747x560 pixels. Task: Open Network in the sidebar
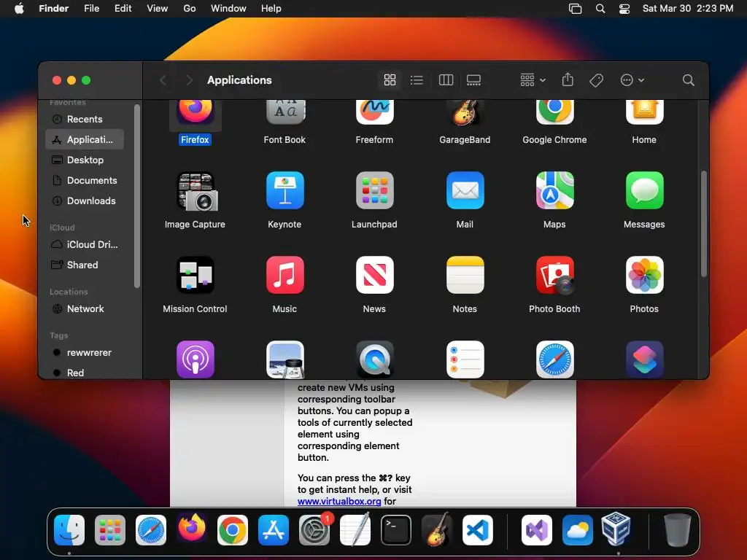tap(85, 308)
